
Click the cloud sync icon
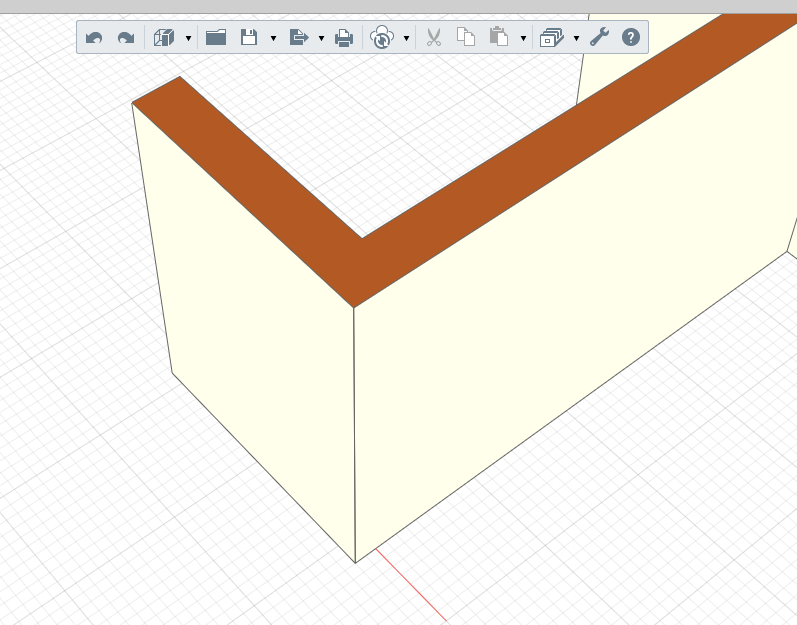(382, 37)
